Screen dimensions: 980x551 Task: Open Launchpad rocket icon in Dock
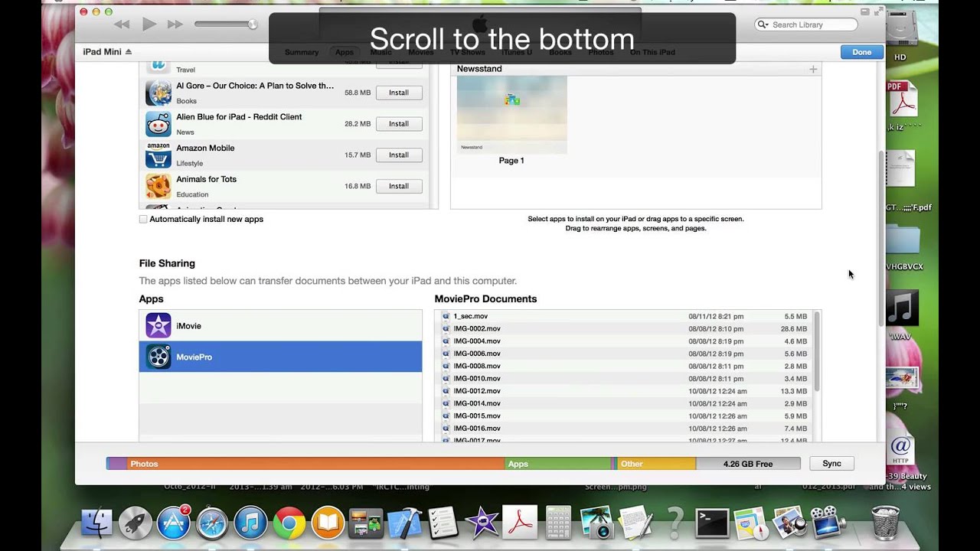pos(136,523)
